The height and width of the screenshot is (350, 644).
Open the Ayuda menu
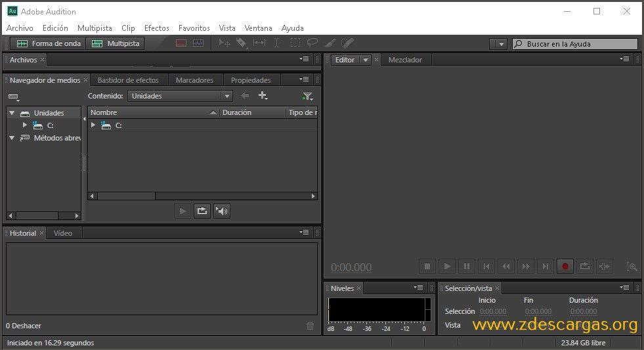292,28
